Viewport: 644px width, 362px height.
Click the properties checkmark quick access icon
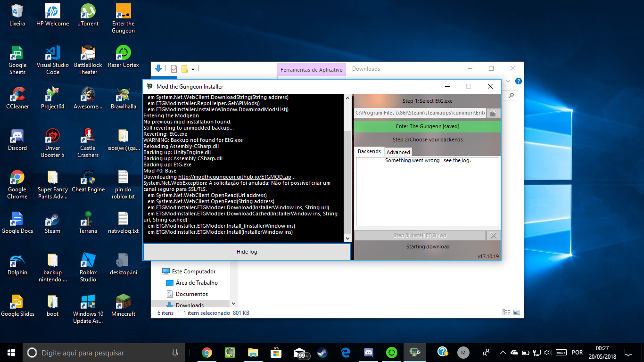(x=173, y=69)
